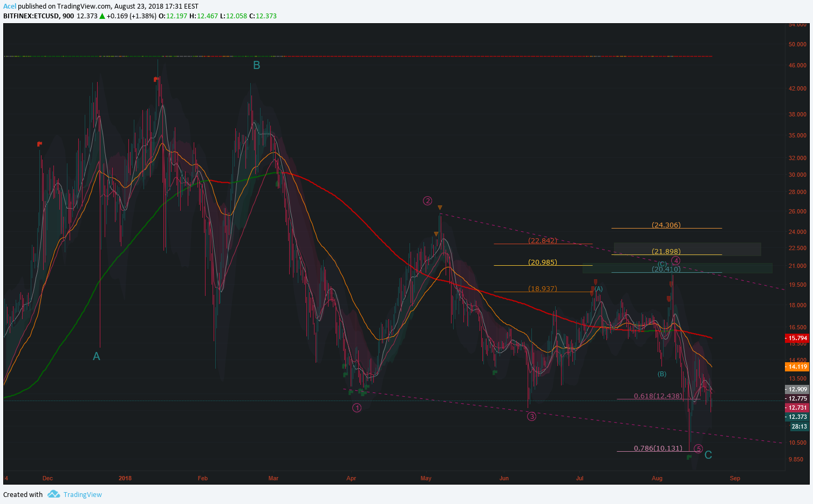Click the 0.618(12.438) Fibonacci label

(x=658, y=396)
